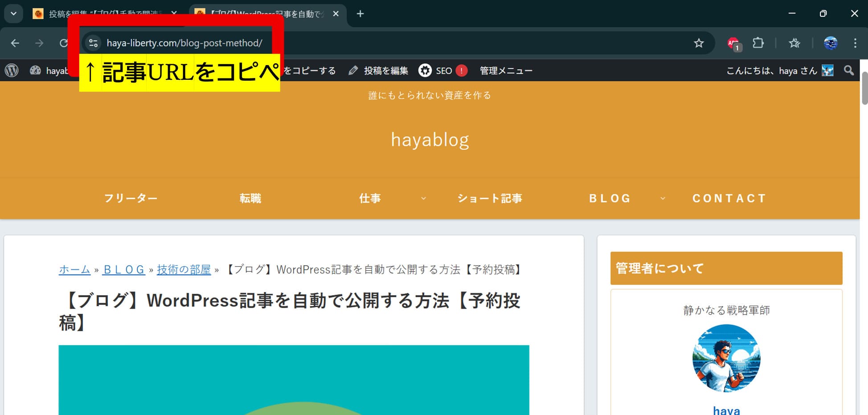
Task: Click the article title heading
Action: [x=290, y=312]
